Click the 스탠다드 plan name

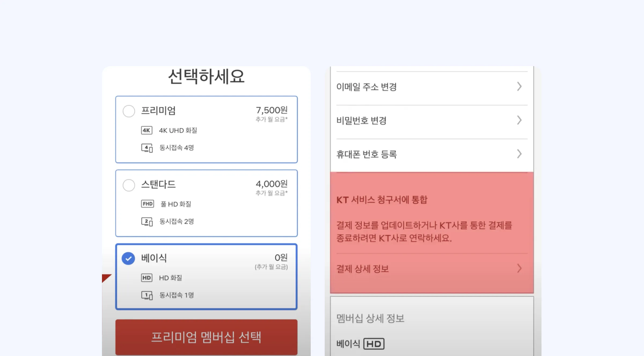(x=158, y=184)
